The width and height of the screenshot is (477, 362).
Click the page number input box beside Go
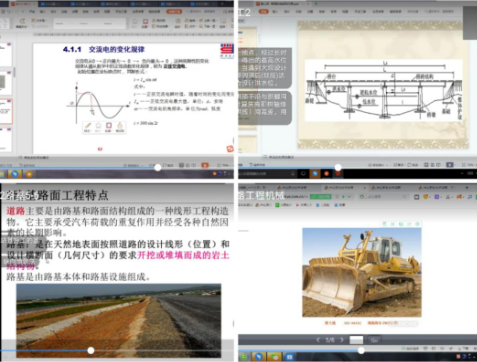click(356, 340)
